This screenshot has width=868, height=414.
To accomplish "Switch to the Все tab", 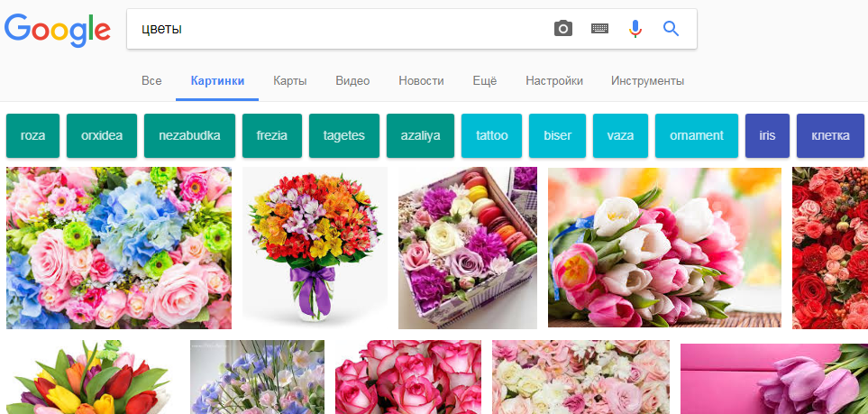I will click(151, 81).
